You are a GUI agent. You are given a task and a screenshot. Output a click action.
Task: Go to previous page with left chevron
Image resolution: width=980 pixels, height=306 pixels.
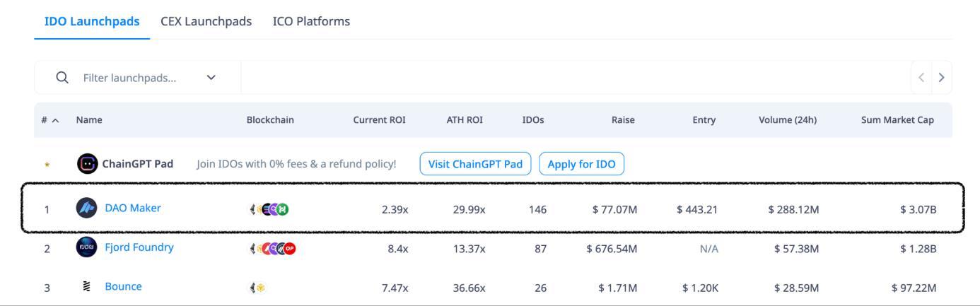(923, 78)
